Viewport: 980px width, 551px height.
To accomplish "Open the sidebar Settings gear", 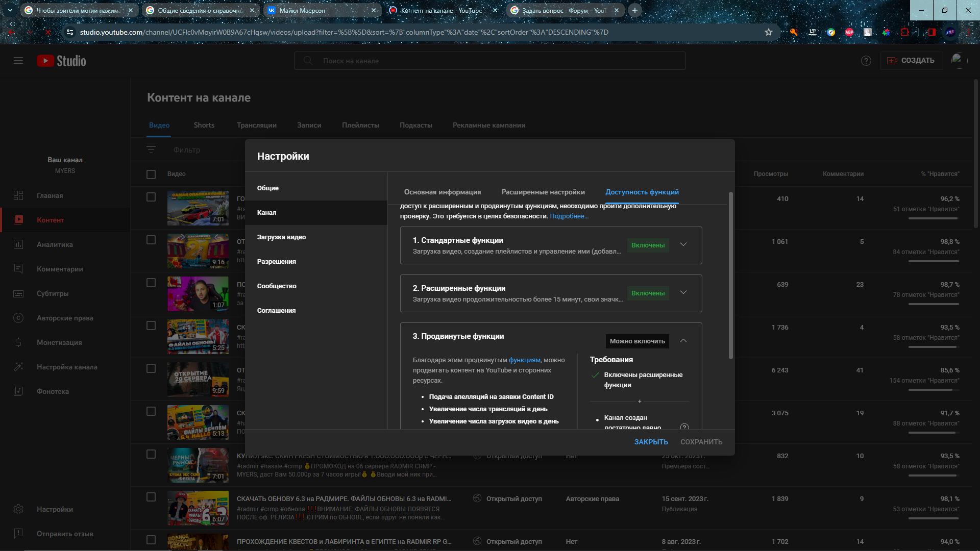I will [x=18, y=509].
